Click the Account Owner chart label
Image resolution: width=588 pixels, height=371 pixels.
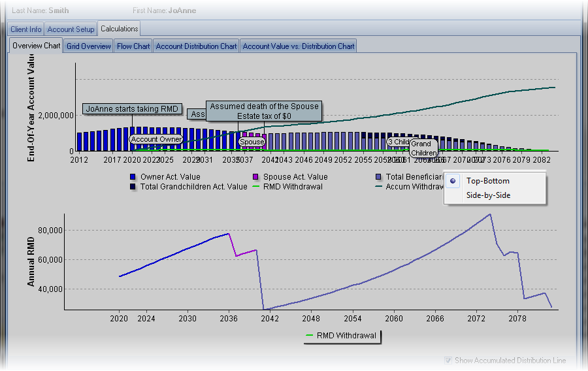pos(155,139)
